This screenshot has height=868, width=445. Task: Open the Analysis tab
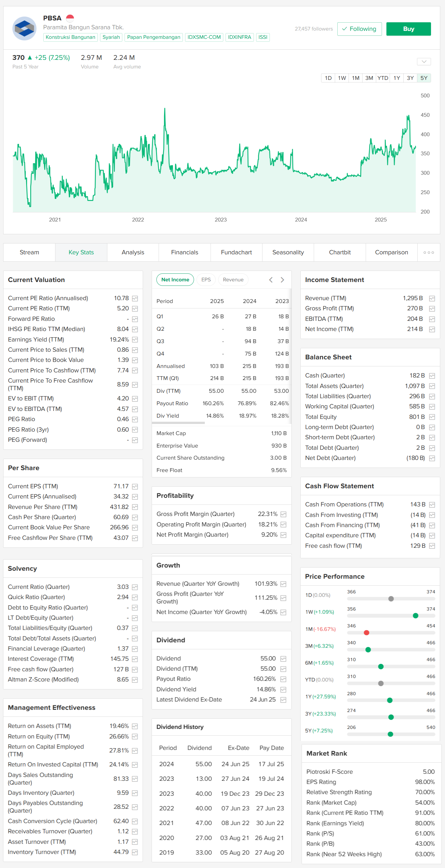(x=133, y=252)
